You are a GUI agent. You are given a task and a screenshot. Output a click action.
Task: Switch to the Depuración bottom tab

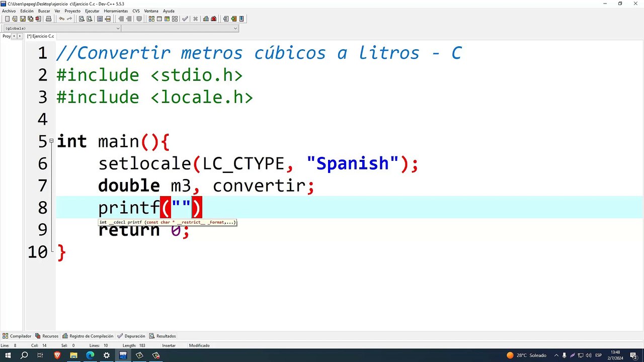[x=131, y=336]
